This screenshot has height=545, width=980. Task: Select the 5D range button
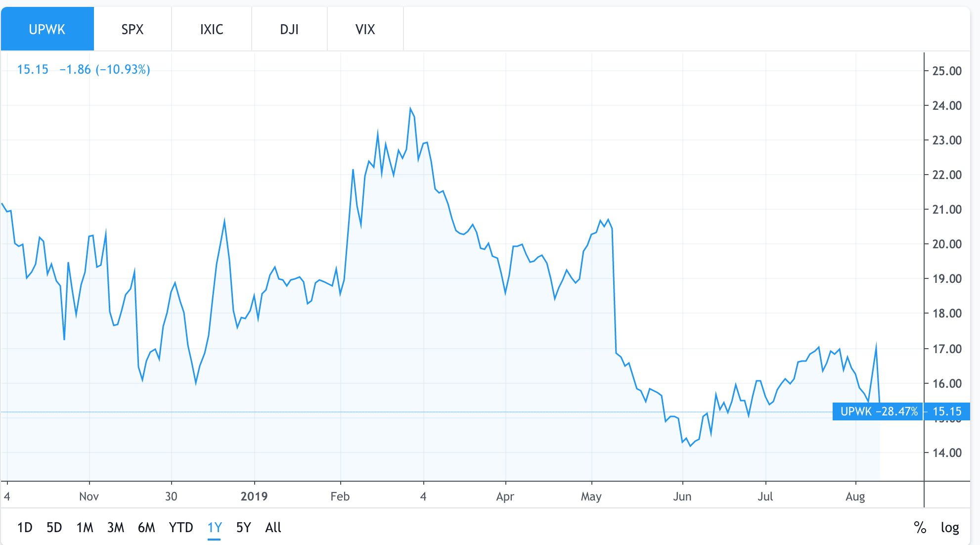tap(54, 527)
